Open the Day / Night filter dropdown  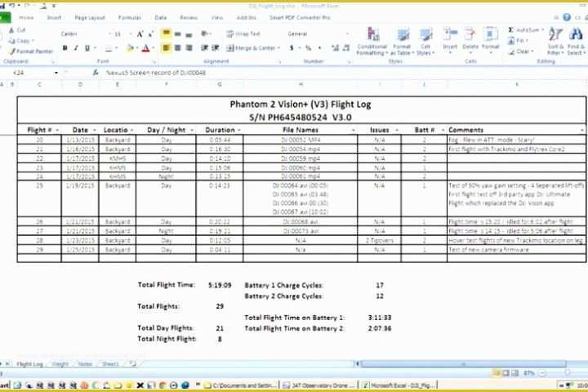[192, 130]
